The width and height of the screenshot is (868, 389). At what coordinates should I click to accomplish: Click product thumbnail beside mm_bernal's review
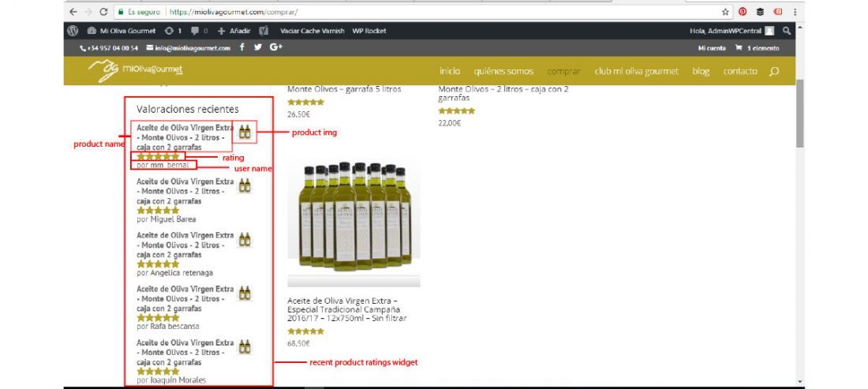coord(245,131)
